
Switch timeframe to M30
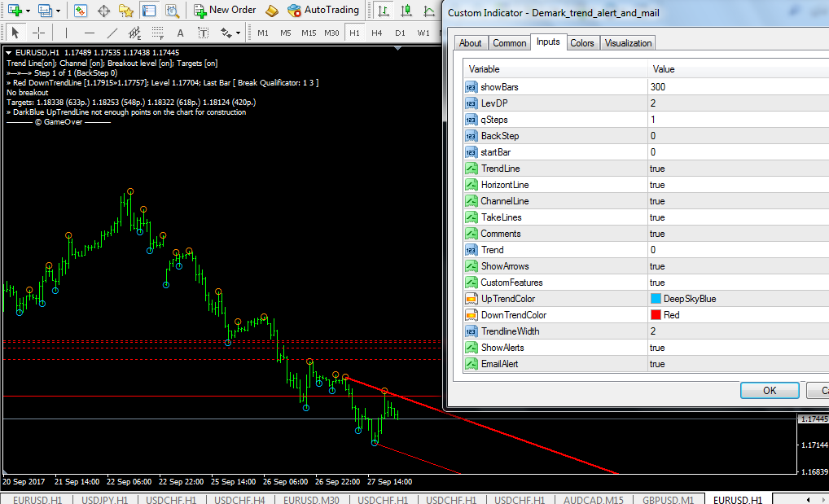coord(331,33)
